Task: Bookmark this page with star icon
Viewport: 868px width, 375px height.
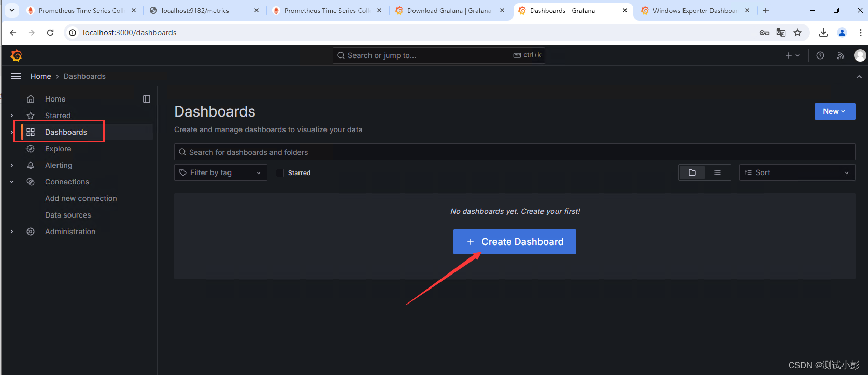Action: pyautogui.click(x=798, y=33)
